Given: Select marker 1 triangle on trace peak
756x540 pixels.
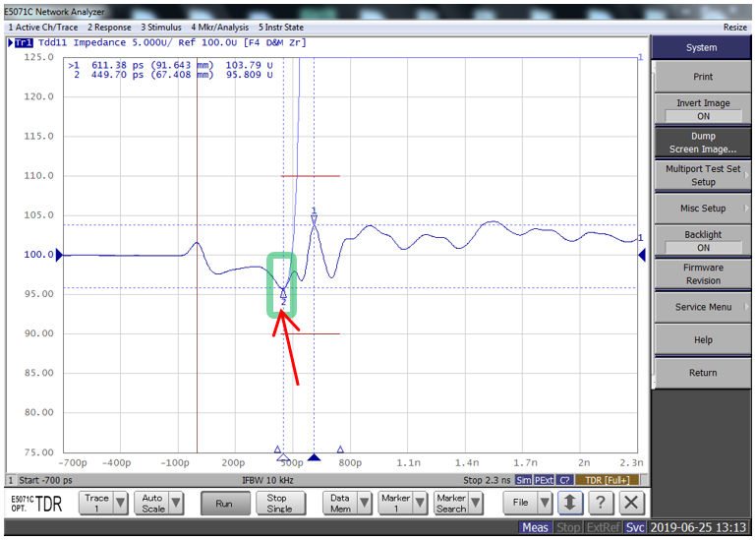Looking at the screenshot, I should pyautogui.click(x=314, y=219).
